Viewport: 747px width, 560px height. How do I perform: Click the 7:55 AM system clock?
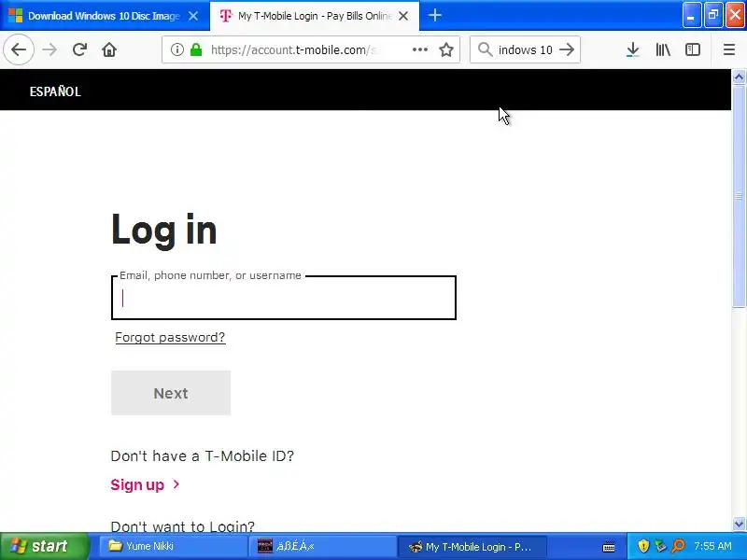712,546
